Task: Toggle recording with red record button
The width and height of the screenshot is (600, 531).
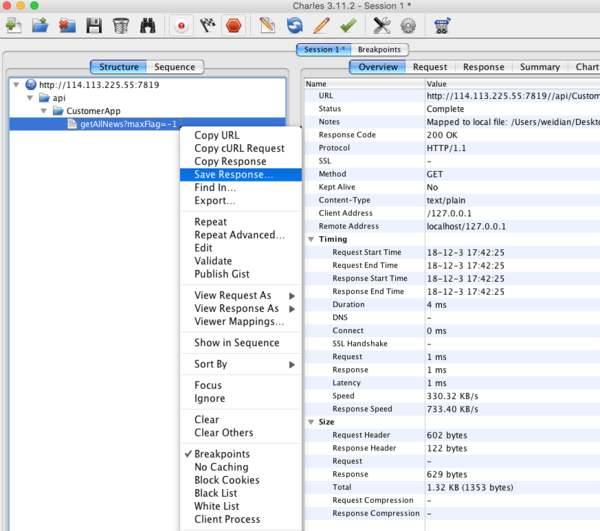Action: (181, 26)
